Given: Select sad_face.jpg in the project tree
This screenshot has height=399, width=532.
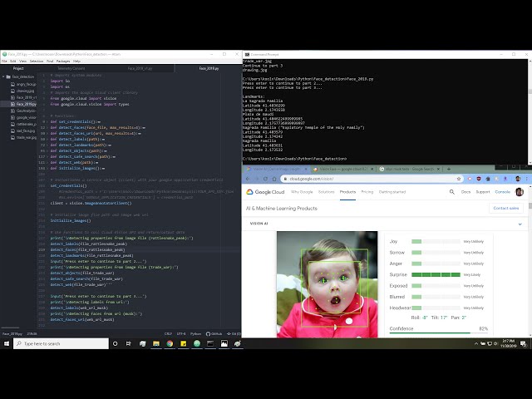Looking at the screenshot, I should [x=22, y=131].
